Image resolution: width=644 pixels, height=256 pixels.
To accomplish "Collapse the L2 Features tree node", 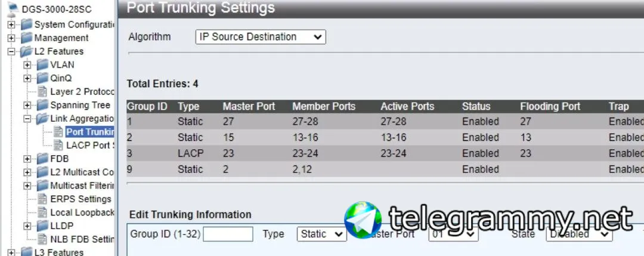I will click(11, 52).
